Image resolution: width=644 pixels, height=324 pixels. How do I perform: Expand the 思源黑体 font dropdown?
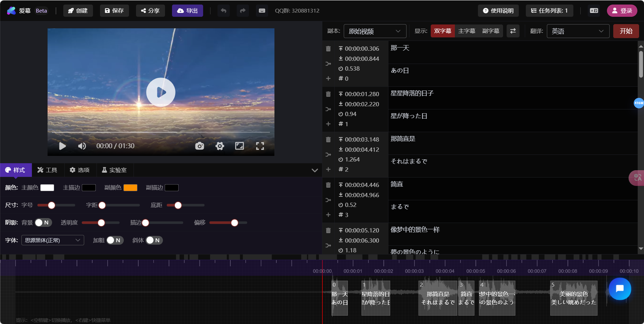[52, 240]
